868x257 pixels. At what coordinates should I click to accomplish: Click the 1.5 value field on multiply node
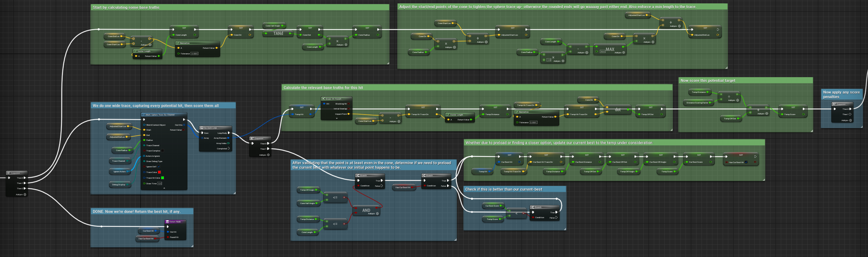coord(549,60)
